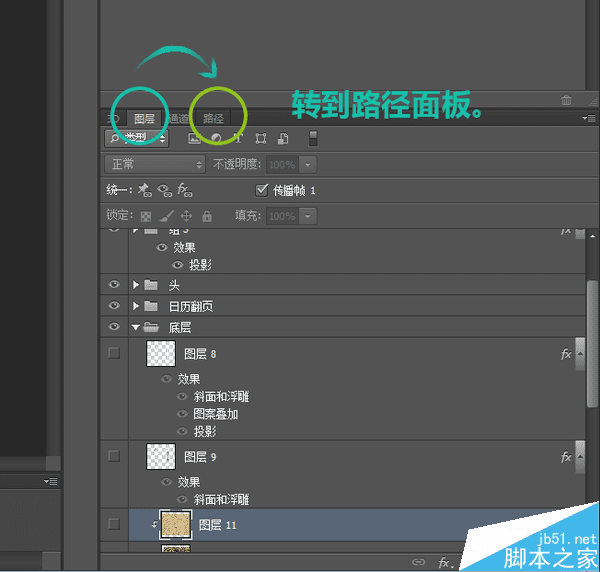Collapse the effects list of 图层 9
This screenshot has height=572, width=600.
(580, 457)
